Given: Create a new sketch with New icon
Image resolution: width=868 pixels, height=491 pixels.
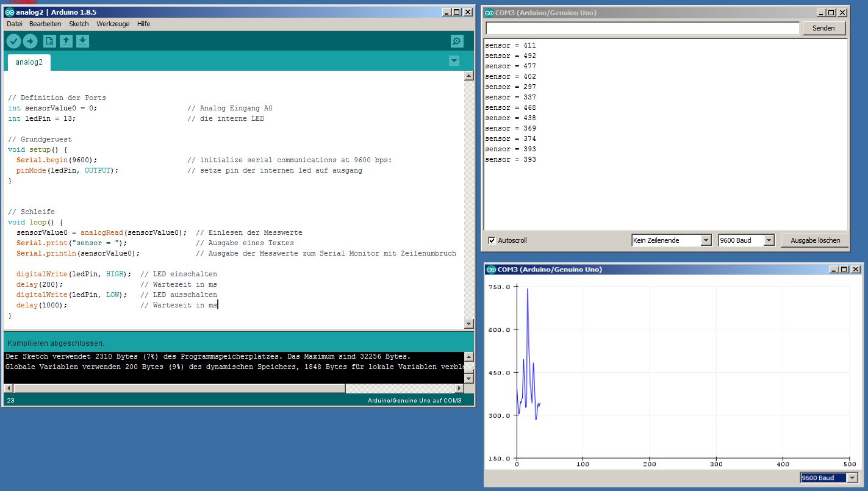Looking at the screenshot, I should (49, 41).
